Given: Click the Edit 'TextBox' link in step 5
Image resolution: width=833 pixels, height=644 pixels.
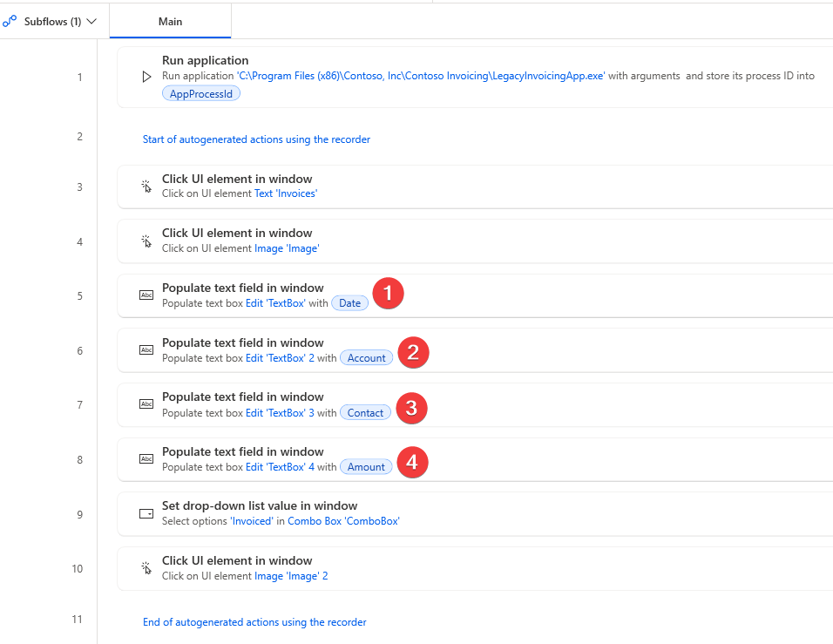Looking at the screenshot, I should pyautogui.click(x=275, y=303).
